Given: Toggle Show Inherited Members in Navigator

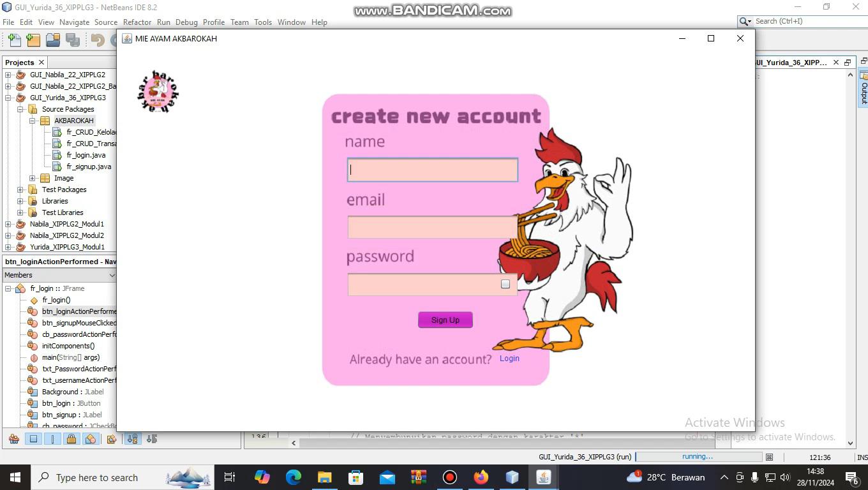Looking at the screenshot, I should [13, 439].
